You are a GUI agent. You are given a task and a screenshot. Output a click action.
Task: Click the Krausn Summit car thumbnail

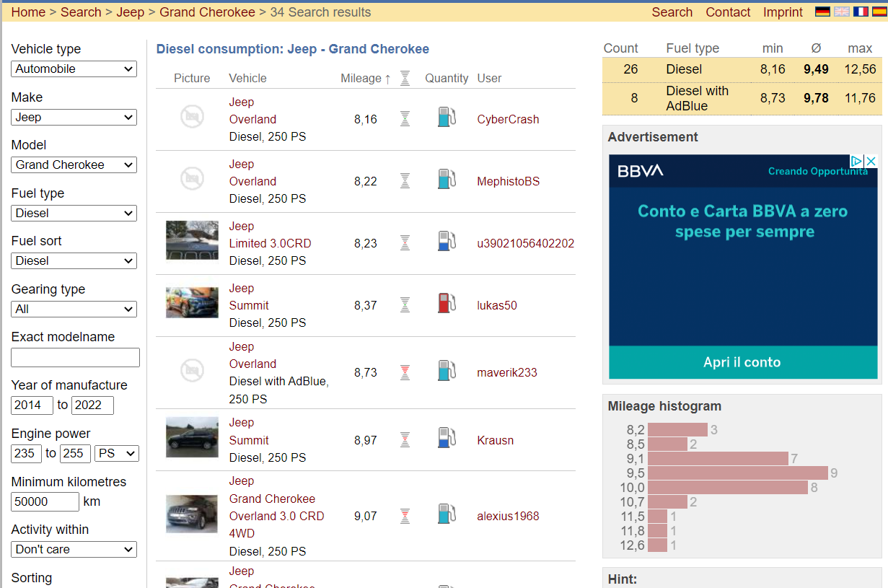192,437
